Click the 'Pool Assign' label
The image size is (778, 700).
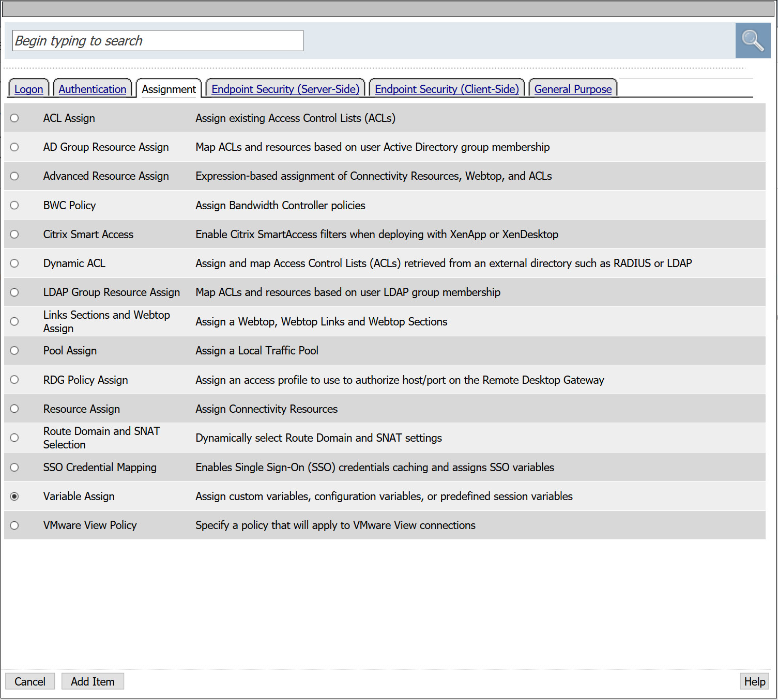click(70, 351)
